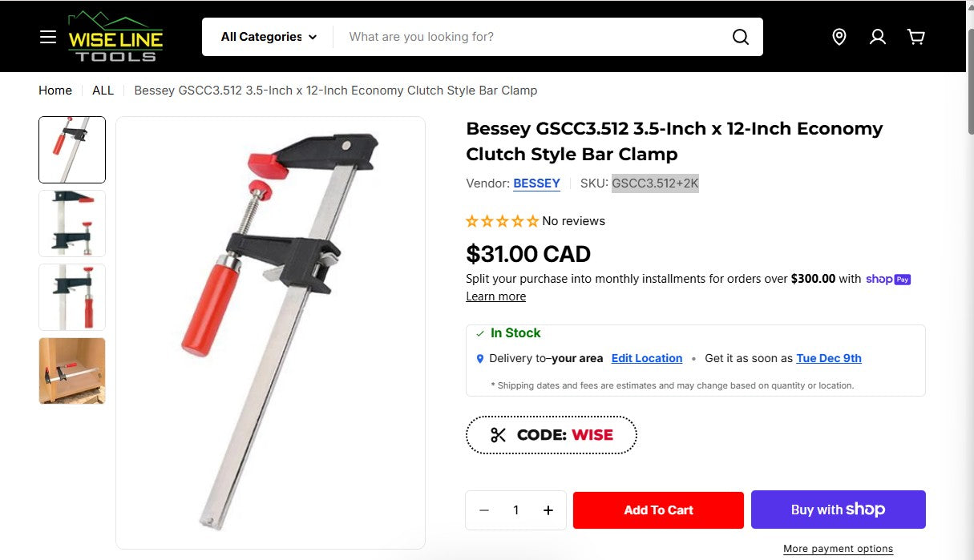Click the store location pin icon
974x560 pixels.
click(x=839, y=36)
